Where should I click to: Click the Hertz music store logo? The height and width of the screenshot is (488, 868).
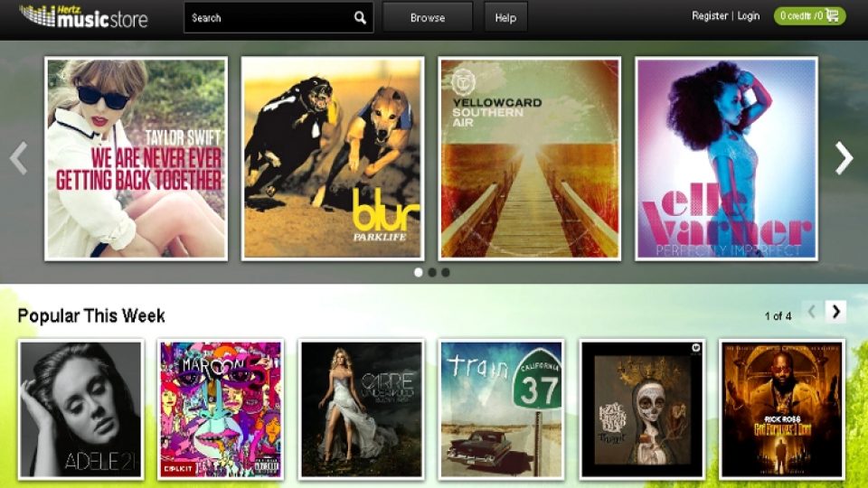pyautogui.click(x=83, y=16)
